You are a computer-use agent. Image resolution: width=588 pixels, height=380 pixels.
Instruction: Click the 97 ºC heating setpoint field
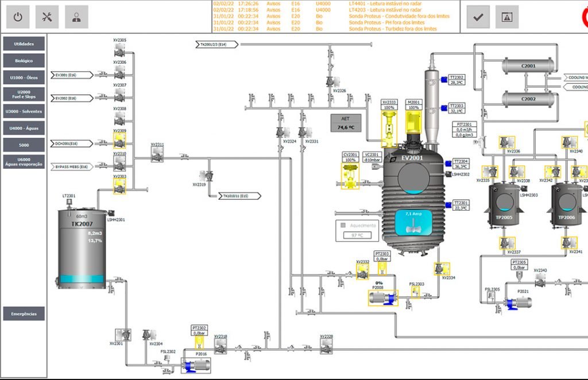pos(358,235)
